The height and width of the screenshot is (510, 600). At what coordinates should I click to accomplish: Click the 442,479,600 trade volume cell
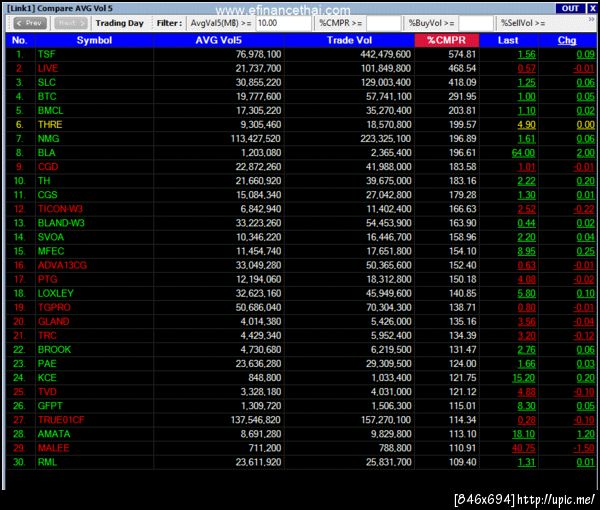(385, 54)
